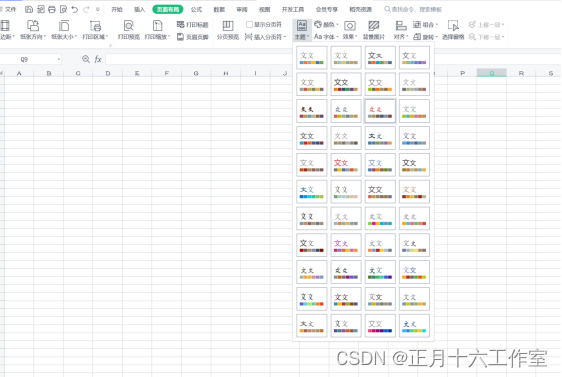The width and height of the screenshot is (562, 377).
Task: Switch to the 数据 tab
Action: (219, 9)
